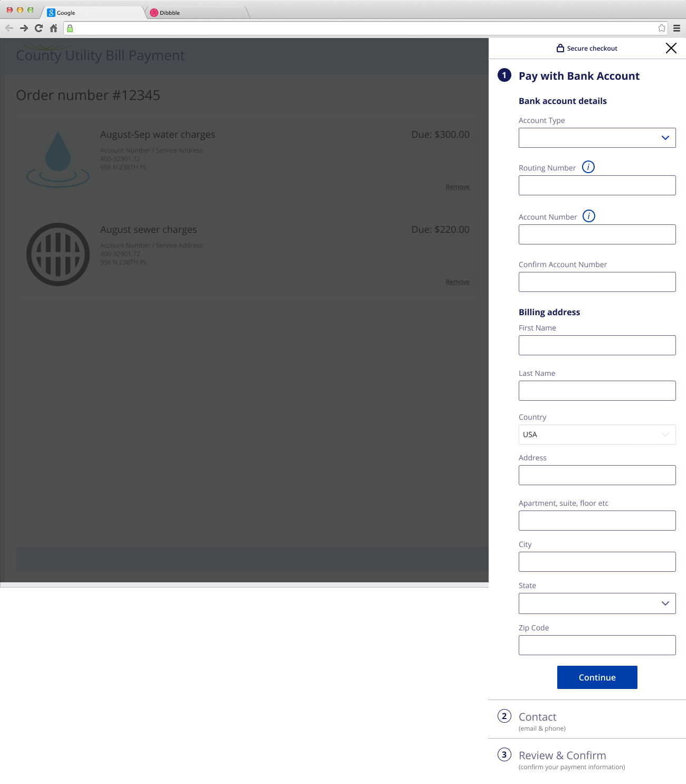This screenshot has width=686, height=784.
Task: Close the secure checkout panel
Action: point(671,49)
